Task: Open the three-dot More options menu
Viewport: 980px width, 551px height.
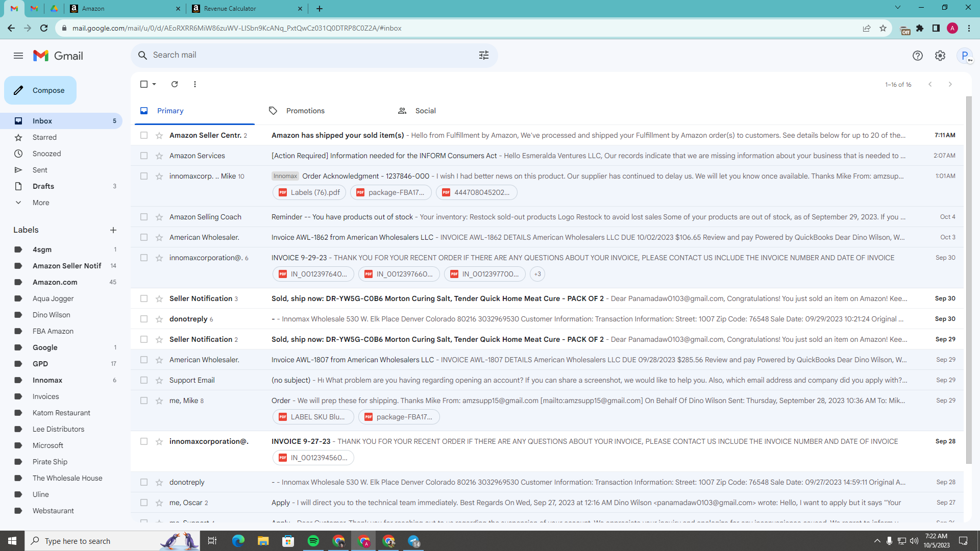Action: point(195,84)
